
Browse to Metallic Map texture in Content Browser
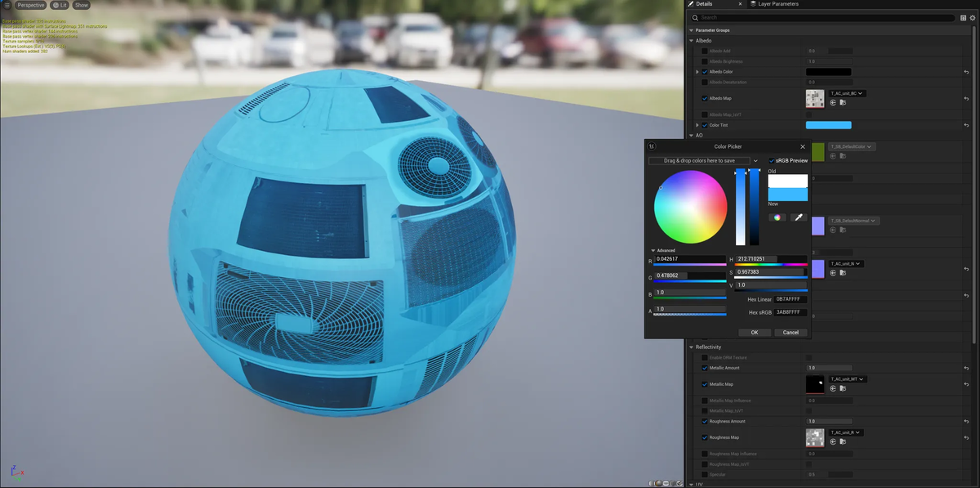[843, 388]
